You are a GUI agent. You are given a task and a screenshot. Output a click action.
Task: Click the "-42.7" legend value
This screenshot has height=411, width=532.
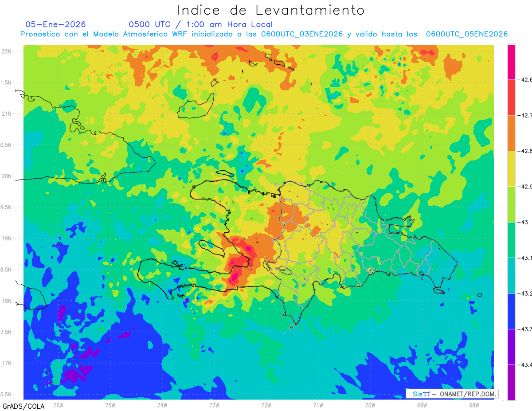click(x=524, y=115)
